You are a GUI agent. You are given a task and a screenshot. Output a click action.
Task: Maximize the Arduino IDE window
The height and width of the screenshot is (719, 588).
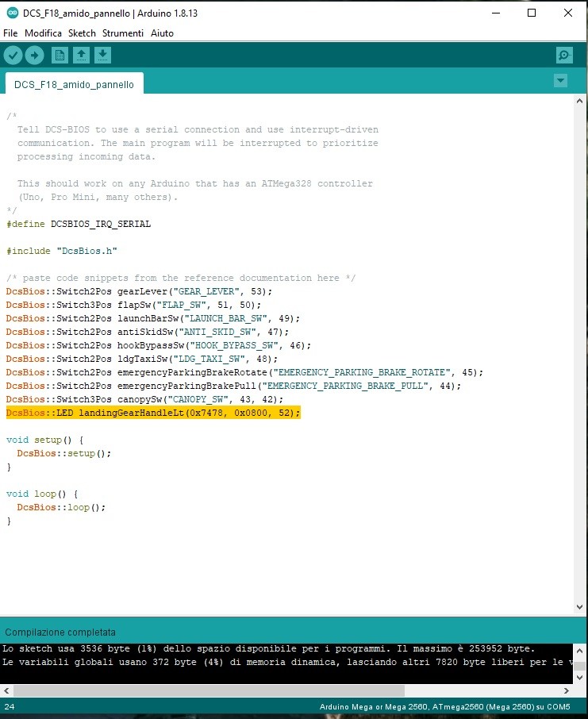tap(532, 13)
